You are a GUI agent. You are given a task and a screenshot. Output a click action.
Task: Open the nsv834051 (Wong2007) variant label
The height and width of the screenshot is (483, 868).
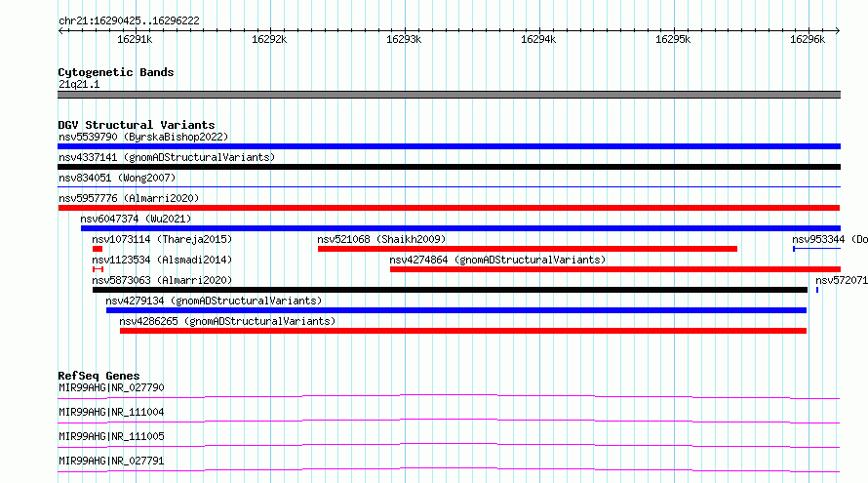click(x=117, y=178)
